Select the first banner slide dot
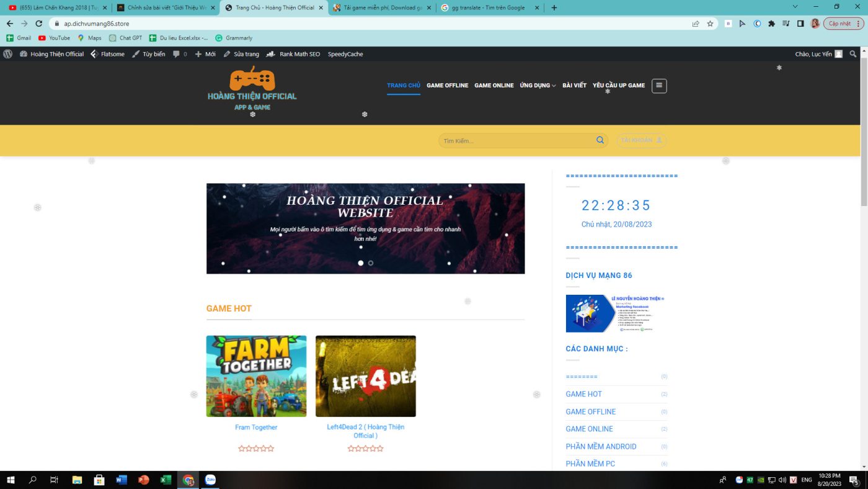This screenshot has height=489, width=868. click(x=361, y=263)
